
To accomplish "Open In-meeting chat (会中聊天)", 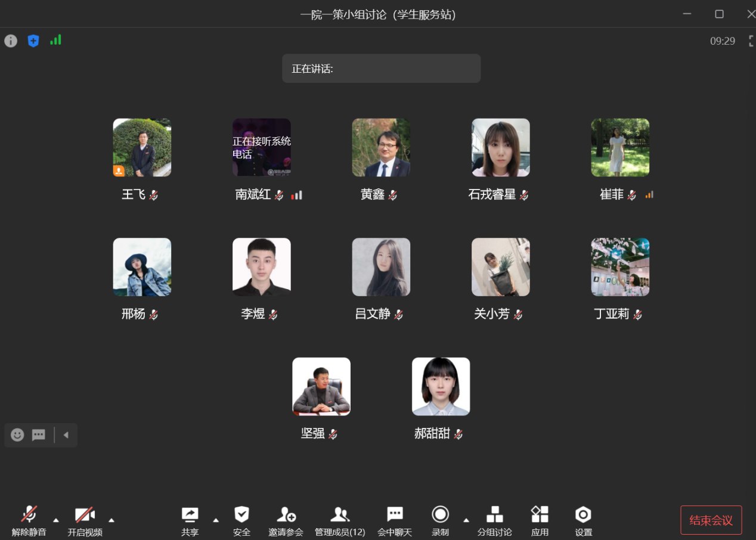I will click(x=395, y=515).
